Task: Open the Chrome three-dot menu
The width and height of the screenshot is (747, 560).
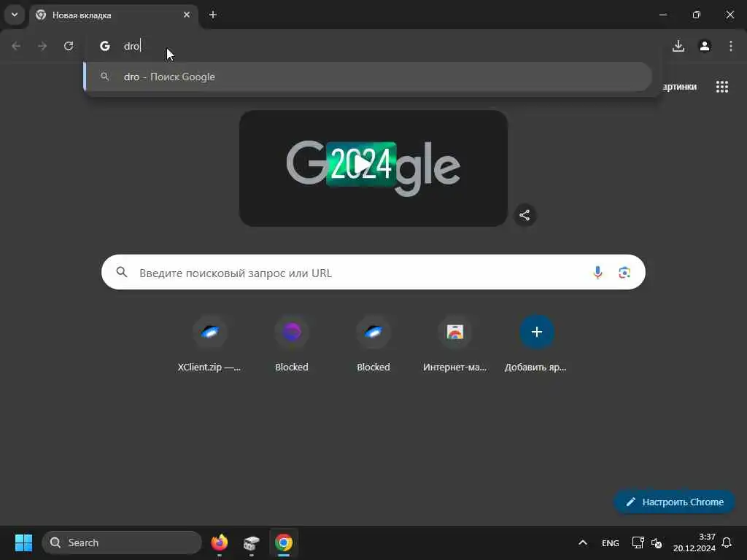Action: [x=731, y=46]
